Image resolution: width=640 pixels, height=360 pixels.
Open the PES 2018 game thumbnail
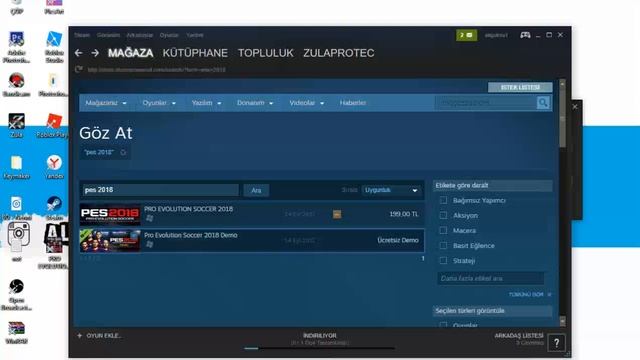pos(110,215)
